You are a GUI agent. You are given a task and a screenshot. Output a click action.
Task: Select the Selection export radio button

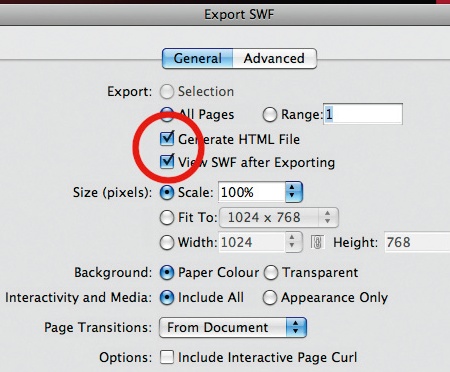167,91
